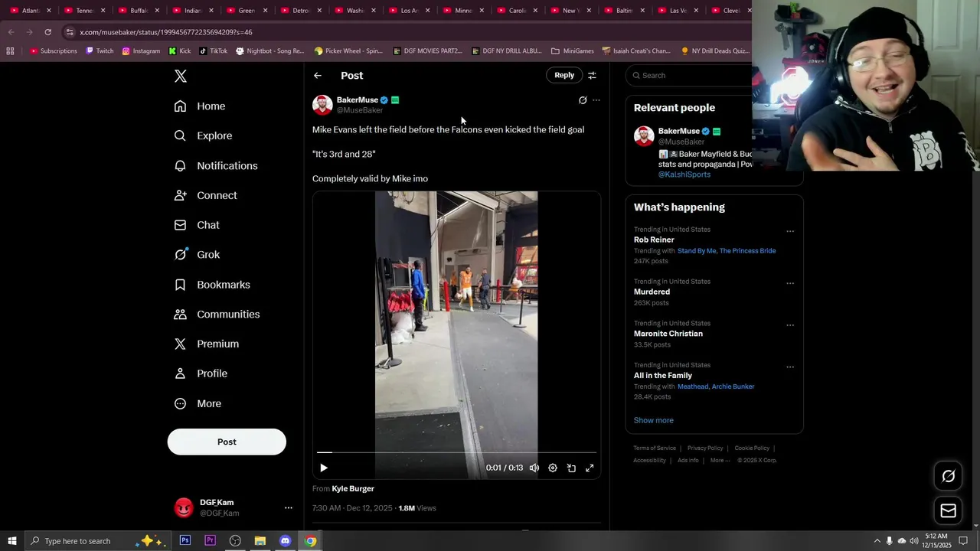Click the Kyle Burger video source link
Screen dimensions: 980x551
tap(353, 488)
